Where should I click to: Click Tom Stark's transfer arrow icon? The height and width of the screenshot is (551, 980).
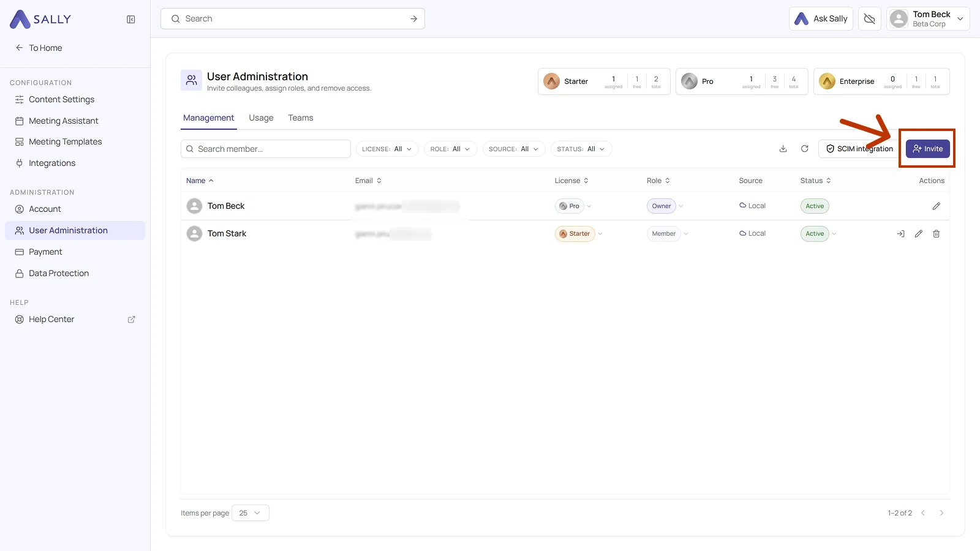900,234
